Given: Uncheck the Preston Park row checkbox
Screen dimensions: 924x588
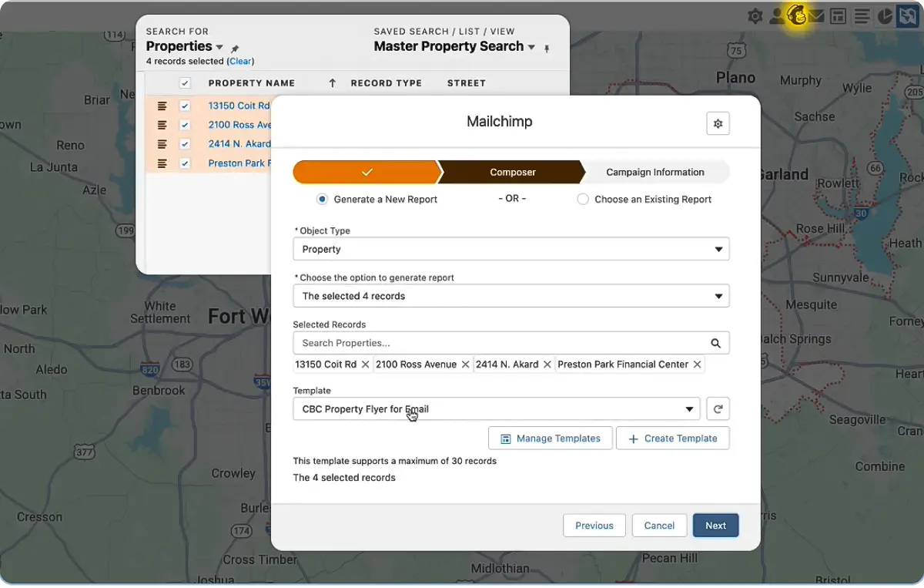Looking at the screenshot, I should coord(185,163).
